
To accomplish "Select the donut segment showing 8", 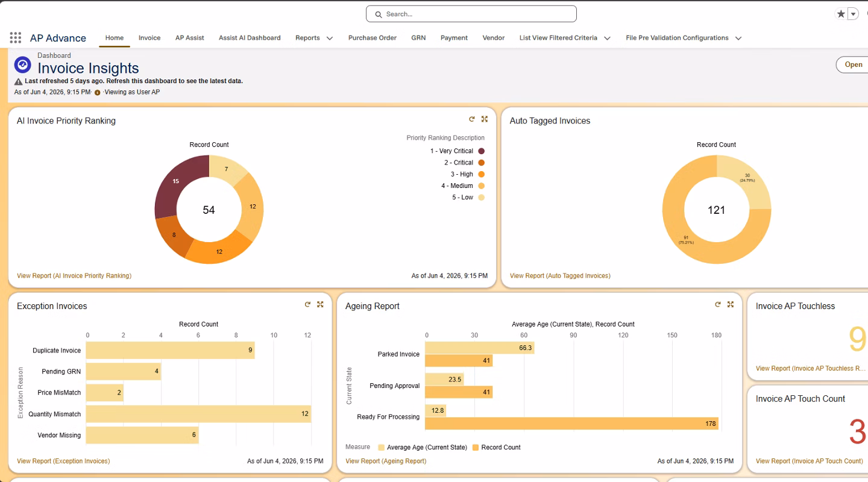I will click(174, 234).
